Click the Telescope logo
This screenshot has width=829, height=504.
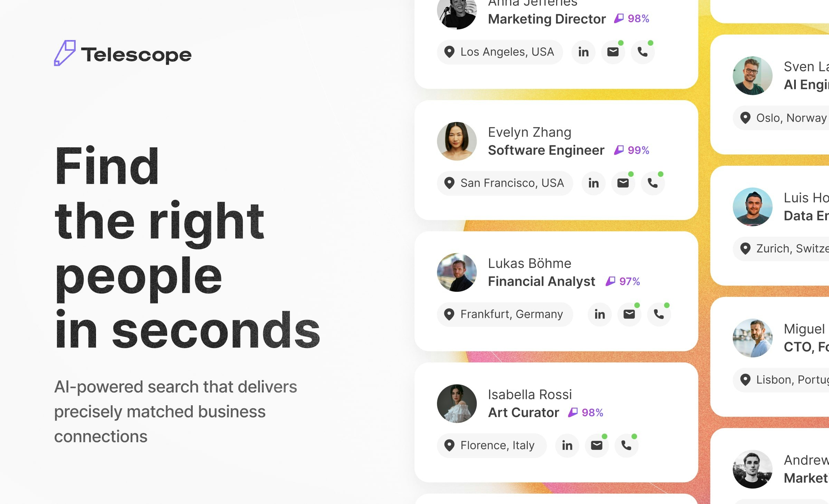tap(123, 54)
